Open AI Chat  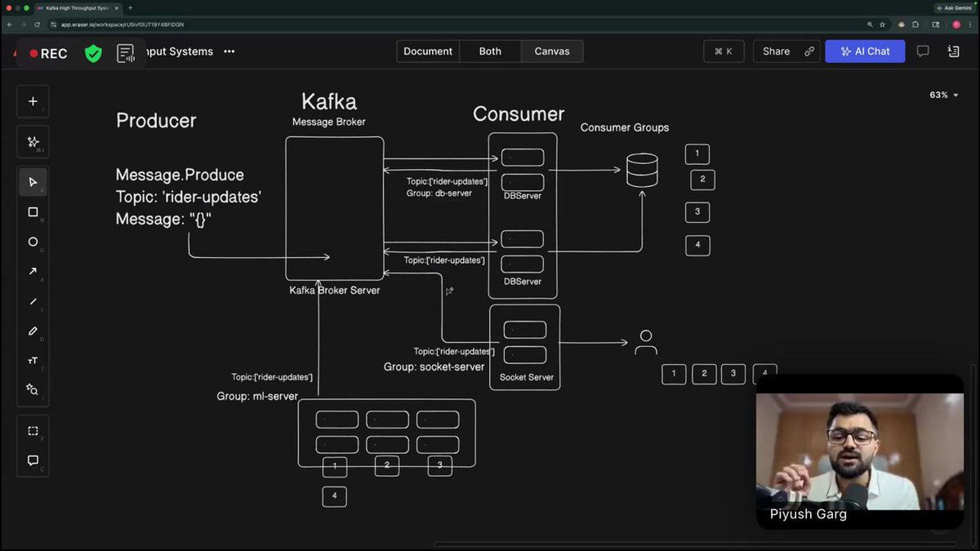click(865, 51)
